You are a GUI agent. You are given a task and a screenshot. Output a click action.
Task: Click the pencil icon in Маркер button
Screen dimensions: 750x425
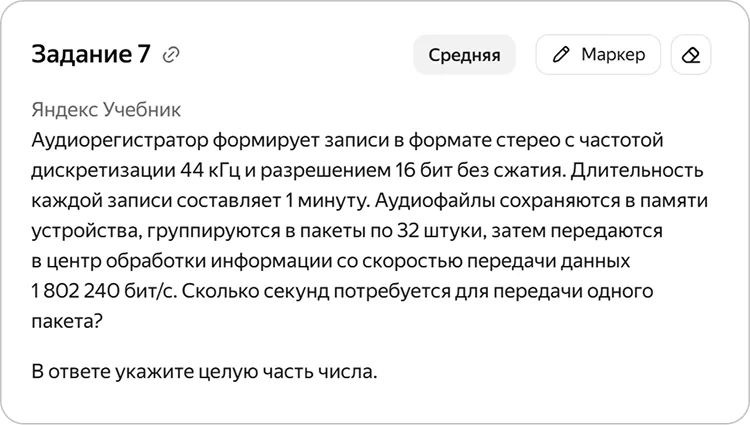click(x=561, y=54)
